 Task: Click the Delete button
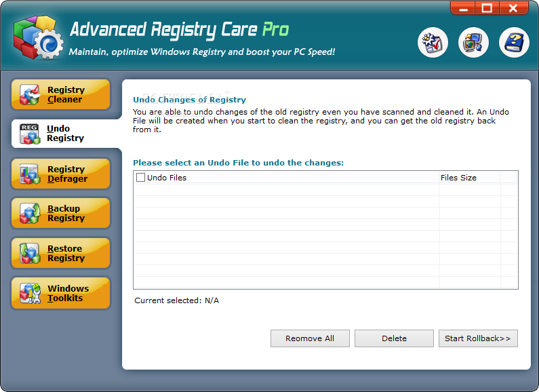click(394, 338)
